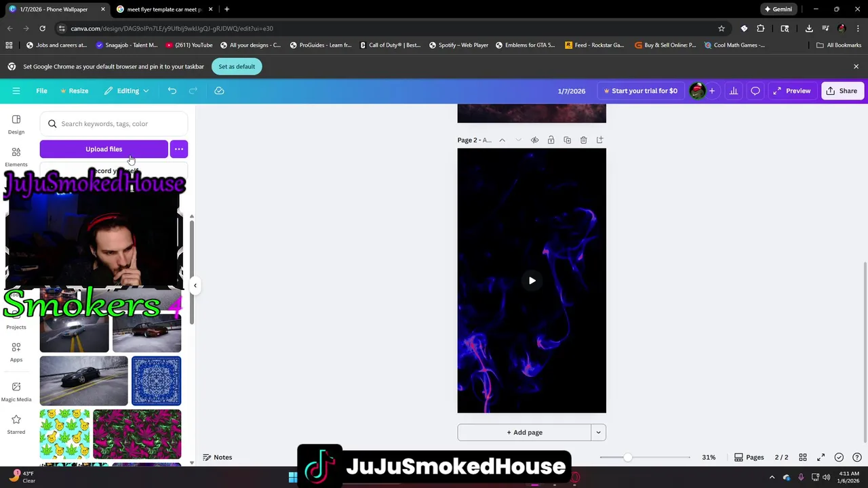868x488 pixels.
Task: Open Chrome downloads icon
Action: (809, 28)
